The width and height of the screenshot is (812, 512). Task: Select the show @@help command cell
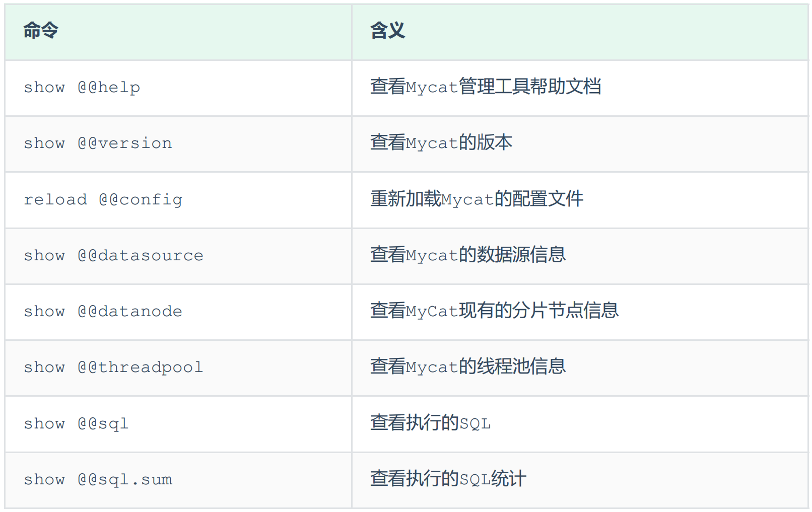[82, 88]
